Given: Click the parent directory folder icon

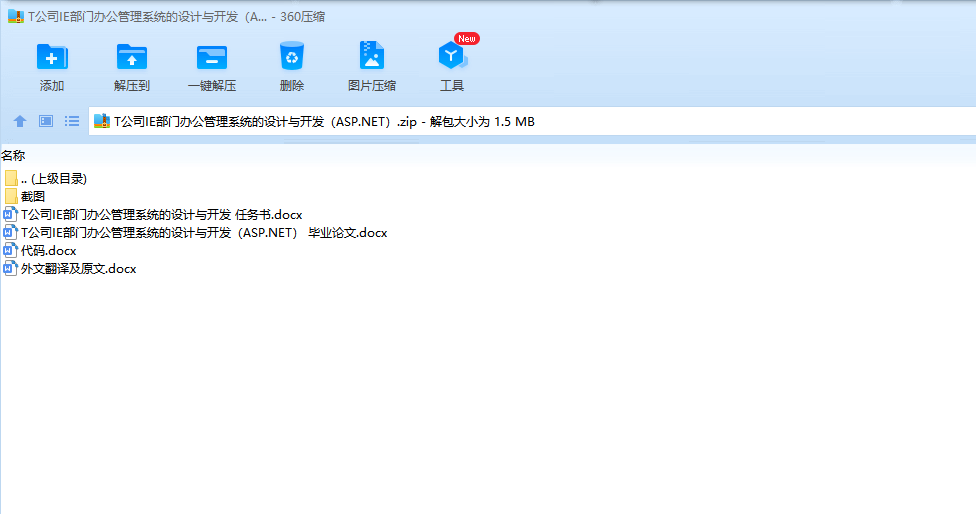Looking at the screenshot, I should coord(11,179).
